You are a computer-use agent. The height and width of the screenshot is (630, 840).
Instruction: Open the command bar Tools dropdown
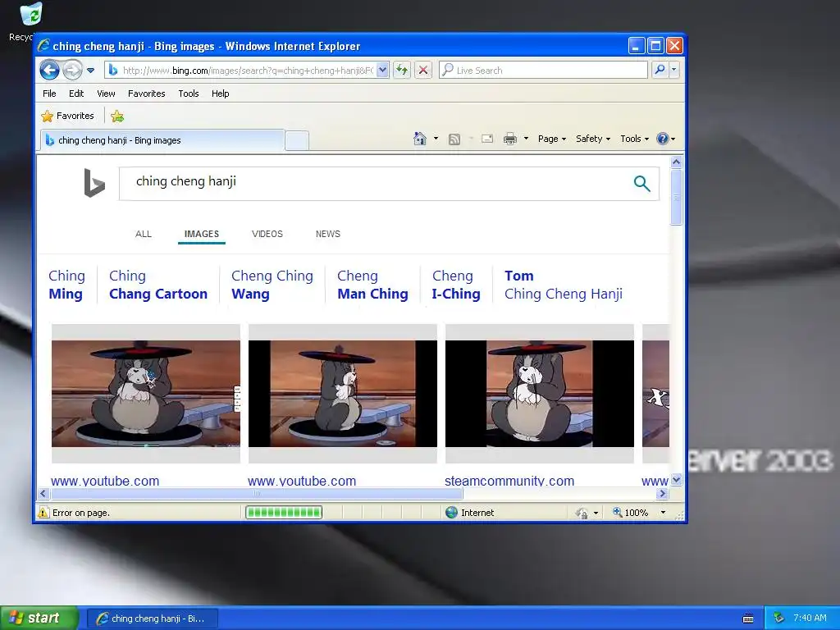pyautogui.click(x=635, y=139)
